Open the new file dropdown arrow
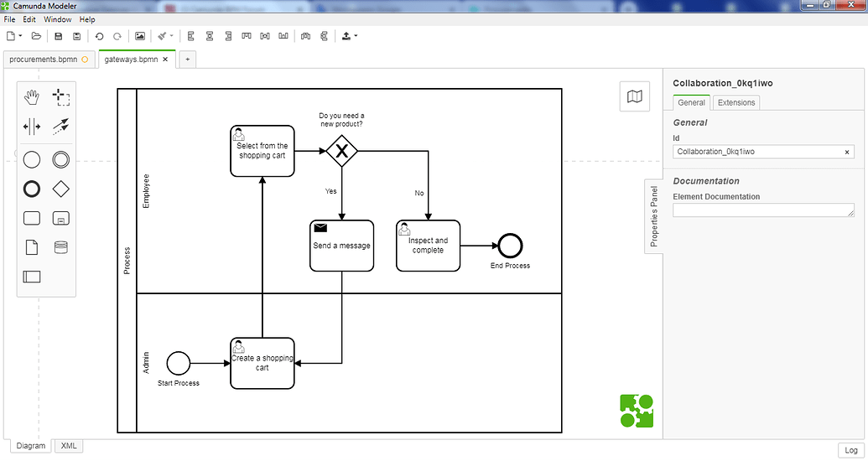 pos(19,36)
